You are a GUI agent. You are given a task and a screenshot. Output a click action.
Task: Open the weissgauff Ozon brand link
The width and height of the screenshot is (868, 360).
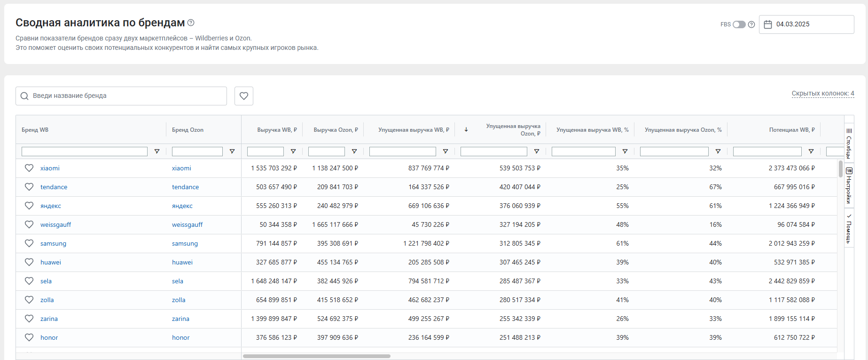tap(188, 224)
